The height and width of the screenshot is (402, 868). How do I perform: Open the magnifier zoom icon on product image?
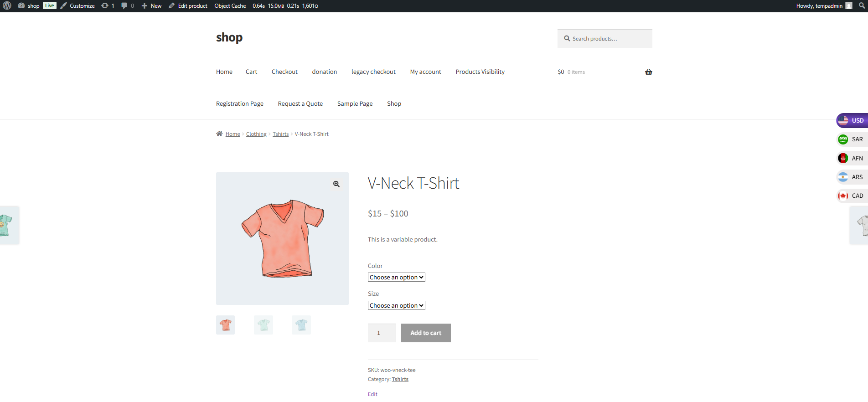tap(336, 184)
